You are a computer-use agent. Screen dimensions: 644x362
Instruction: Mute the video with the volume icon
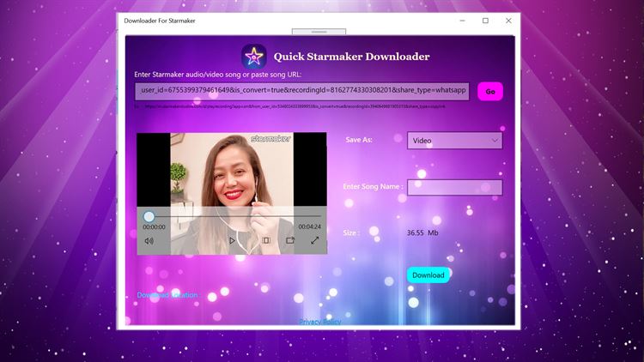click(149, 241)
